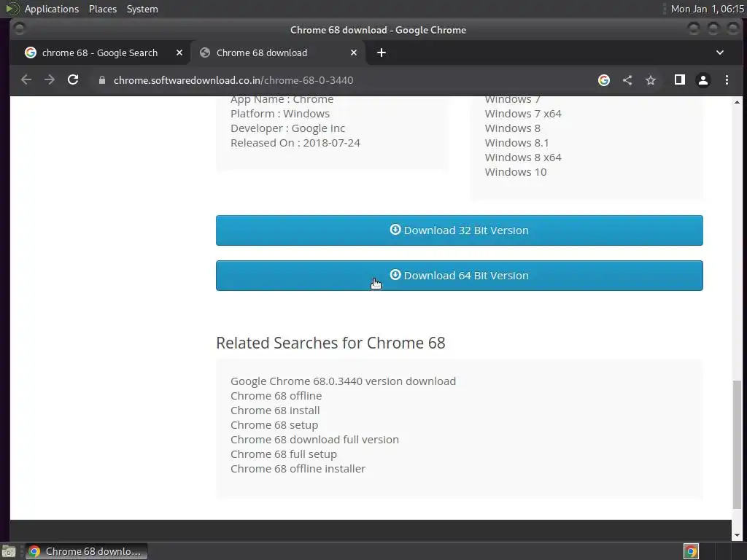Close the 'Chrome 68 download' tab
This screenshot has width=747, height=560.
[354, 52]
